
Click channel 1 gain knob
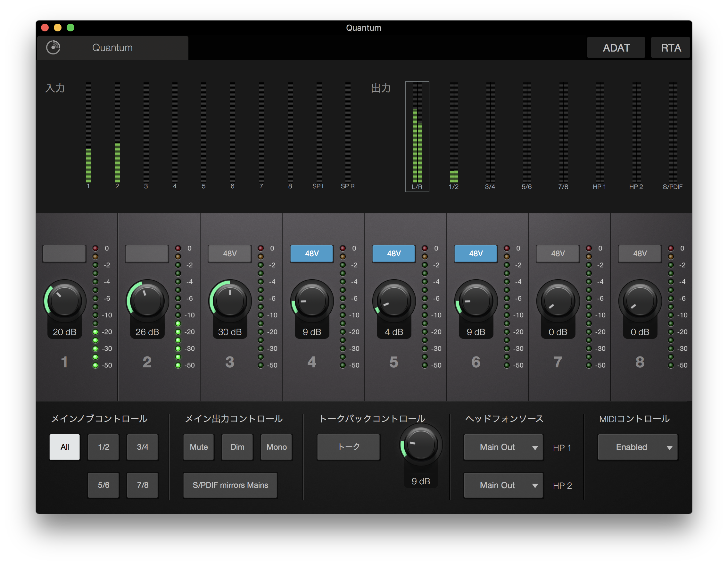(x=65, y=301)
